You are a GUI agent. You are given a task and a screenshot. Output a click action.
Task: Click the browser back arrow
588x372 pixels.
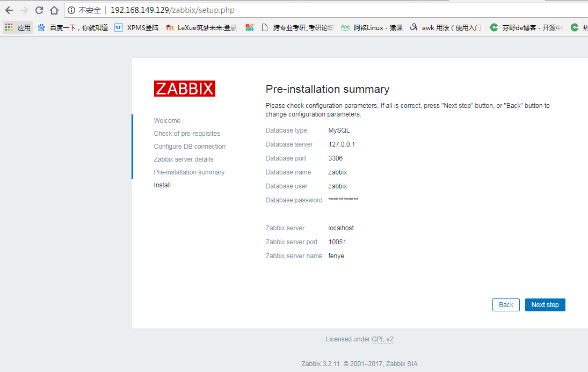point(9,10)
